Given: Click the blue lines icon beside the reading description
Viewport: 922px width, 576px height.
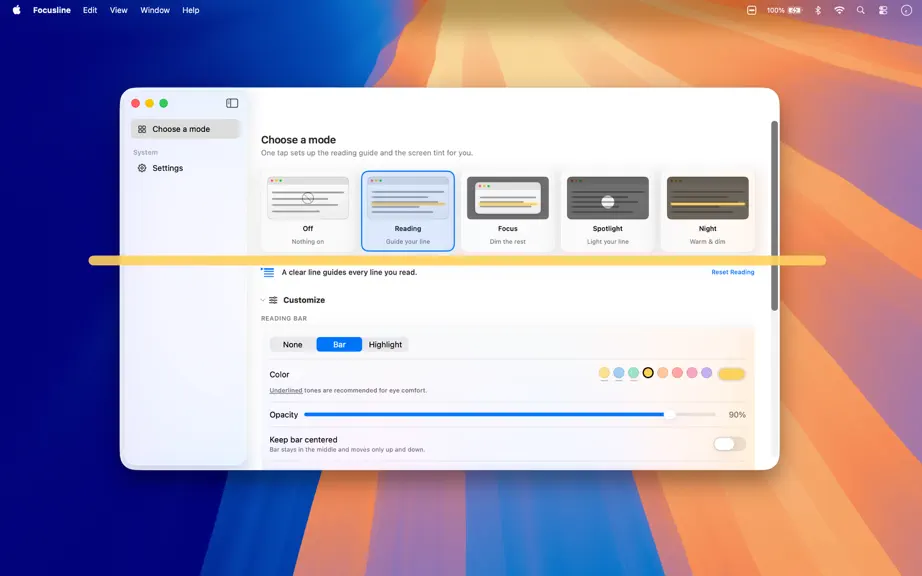Looking at the screenshot, I should (268, 272).
